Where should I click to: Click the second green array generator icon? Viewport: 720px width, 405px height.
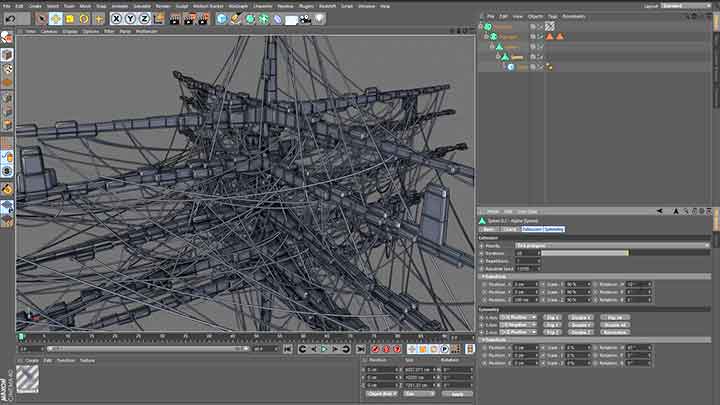coord(264,19)
